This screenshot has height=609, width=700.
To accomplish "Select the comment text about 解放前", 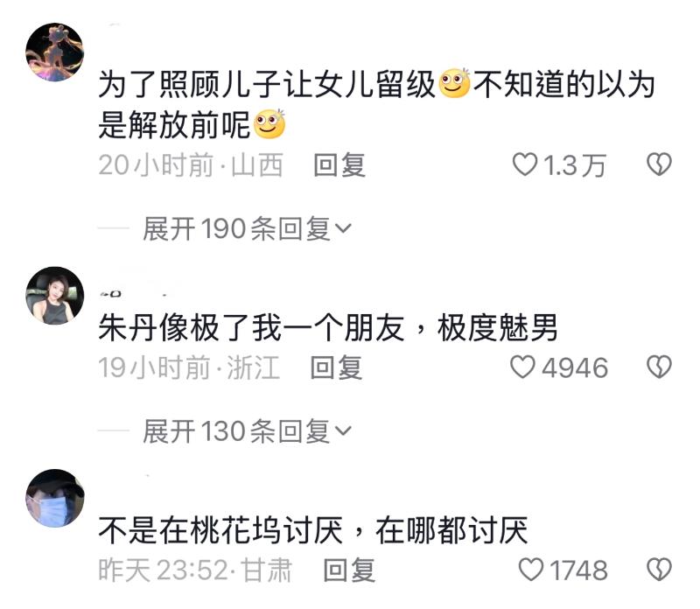I will coord(376,103).
